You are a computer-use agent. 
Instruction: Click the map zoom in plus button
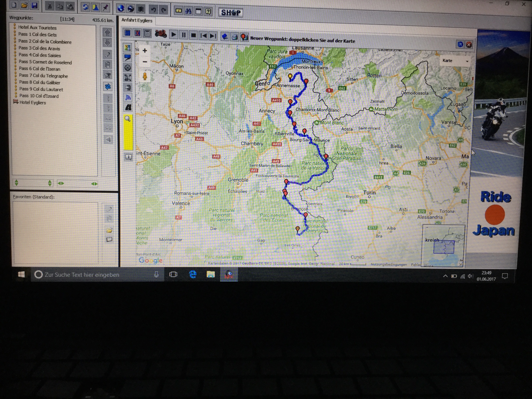[x=145, y=51]
